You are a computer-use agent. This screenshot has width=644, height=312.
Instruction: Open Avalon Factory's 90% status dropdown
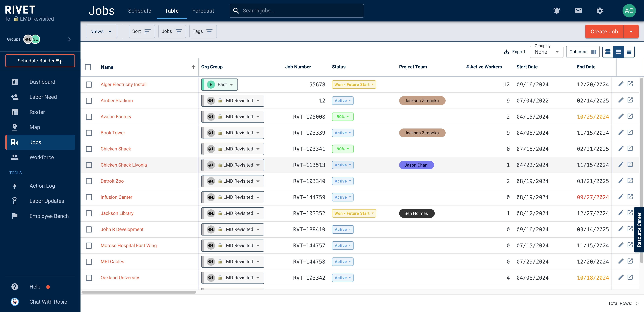pos(342,117)
